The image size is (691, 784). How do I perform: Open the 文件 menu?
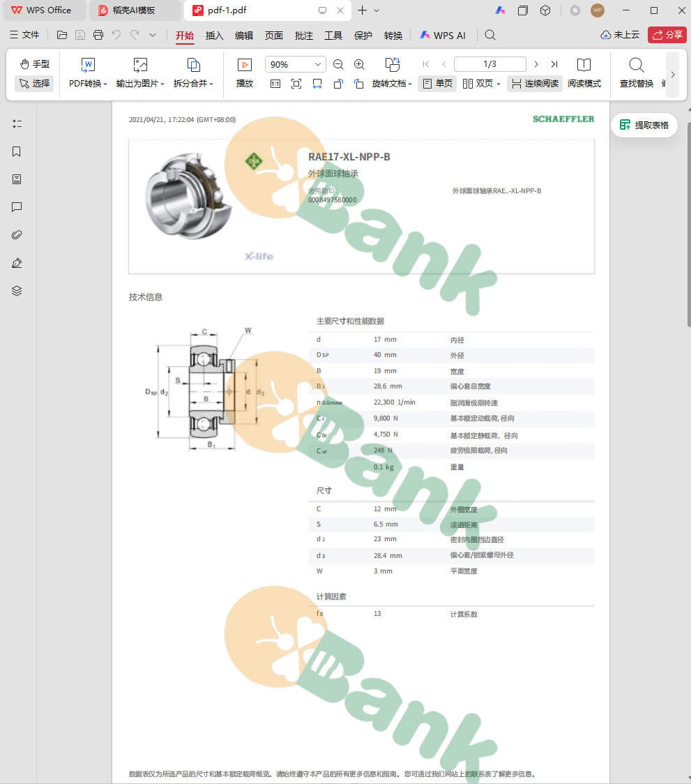point(24,35)
